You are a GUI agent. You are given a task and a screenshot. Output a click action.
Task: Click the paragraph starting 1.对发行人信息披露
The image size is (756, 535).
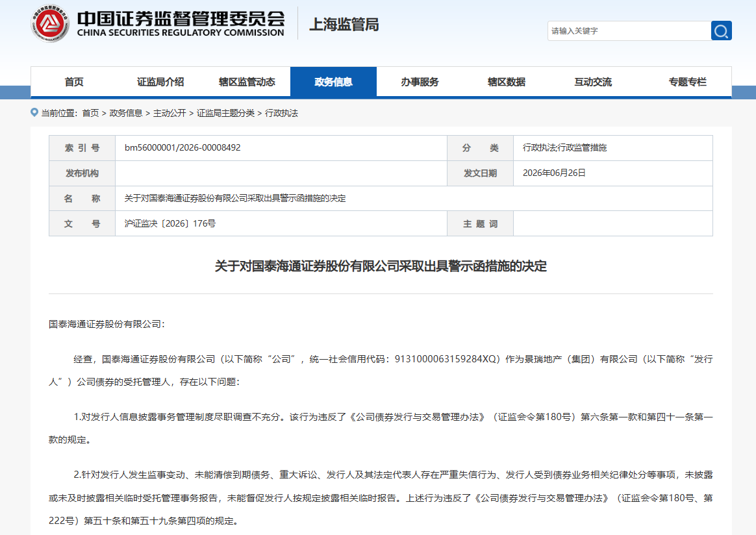381,428
